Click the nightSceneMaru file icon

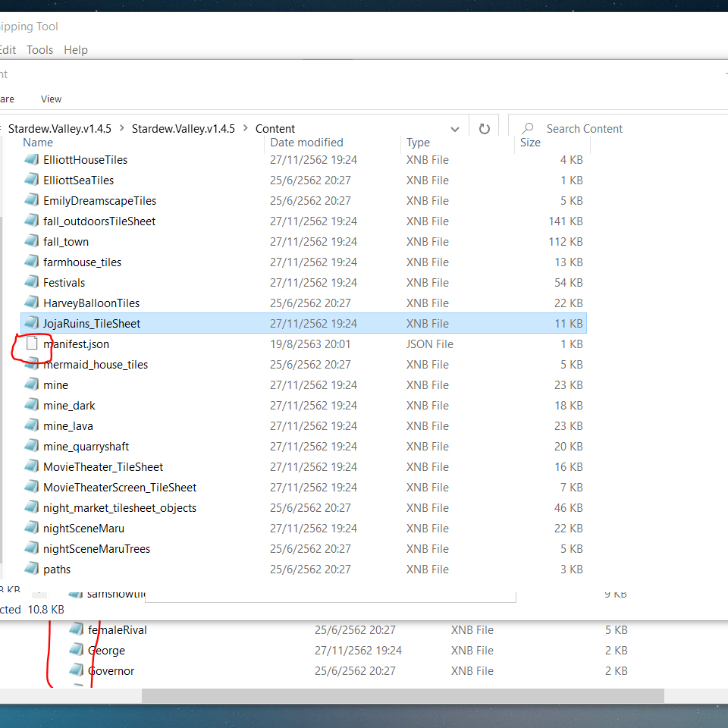click(32, 528)
